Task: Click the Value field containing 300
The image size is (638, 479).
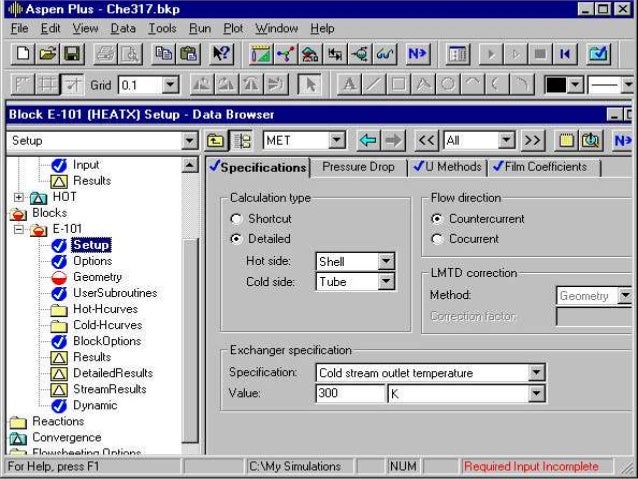Action: click(350, 393)
